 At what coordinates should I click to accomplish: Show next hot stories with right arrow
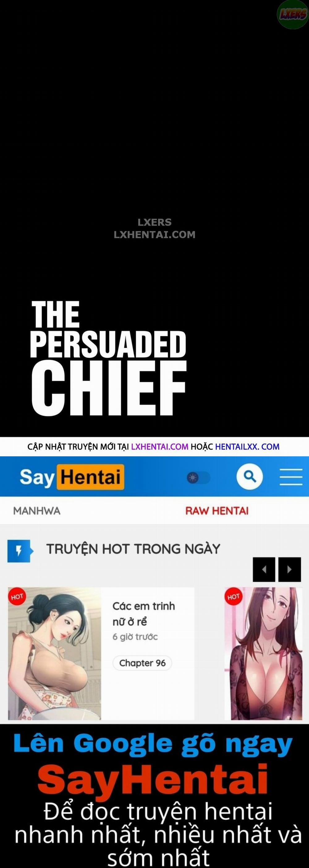click(x=290, y=569)
